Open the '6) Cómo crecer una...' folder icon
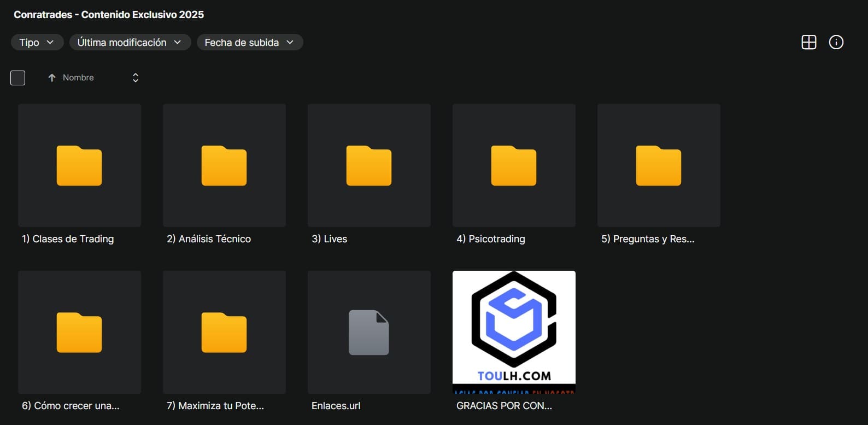The image size is (868, 425). pos(79,333)
